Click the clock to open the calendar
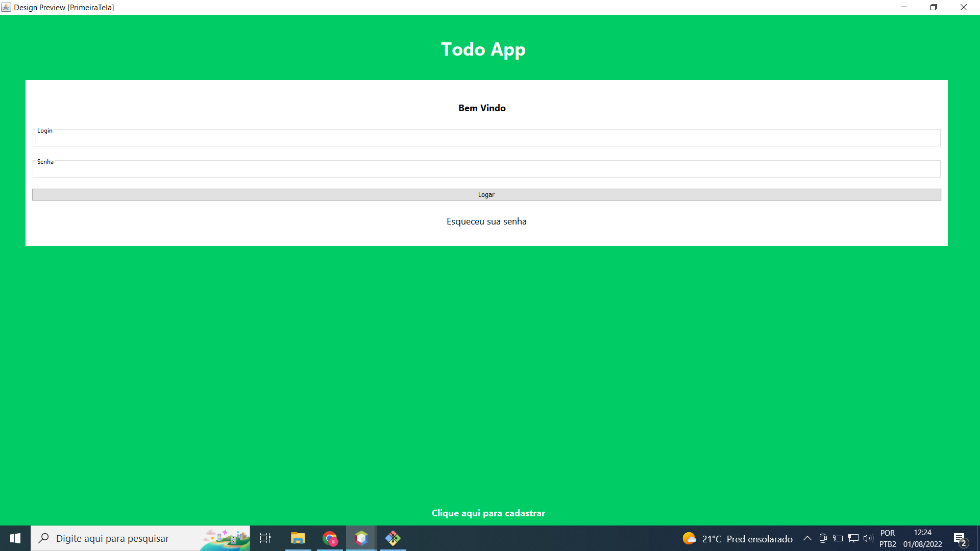 coord(922,538)
